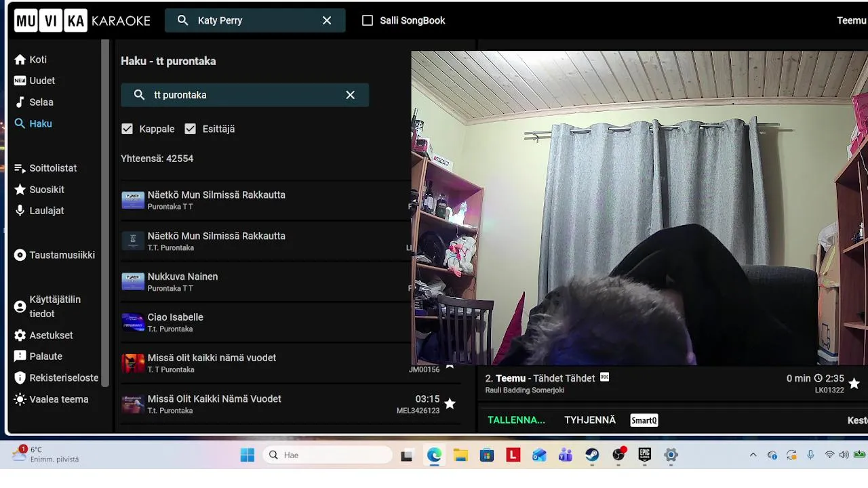
Task: Click the tt purontaka search field
Action: point(245,95)
